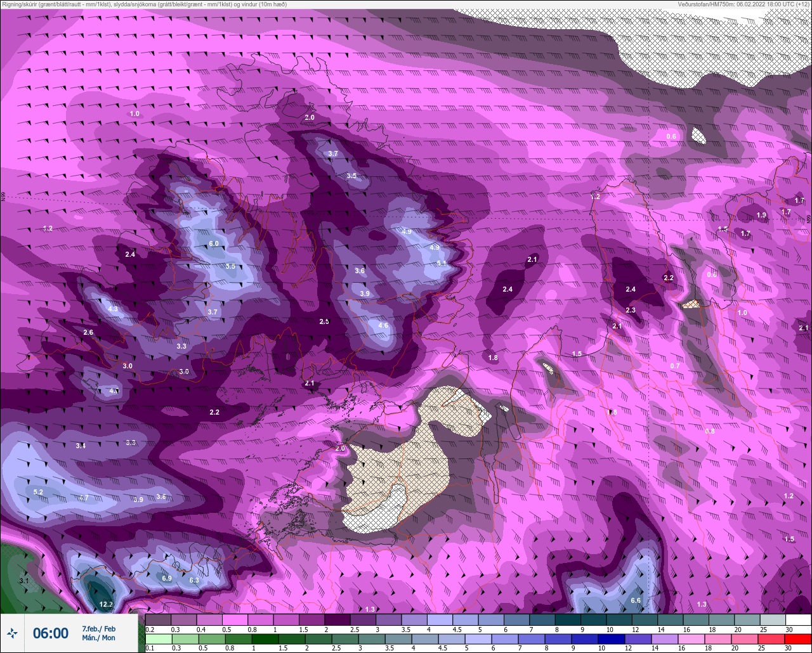Click the 4.3 precipitation value on the map
812x653 pixels.
tap(114, 309)
